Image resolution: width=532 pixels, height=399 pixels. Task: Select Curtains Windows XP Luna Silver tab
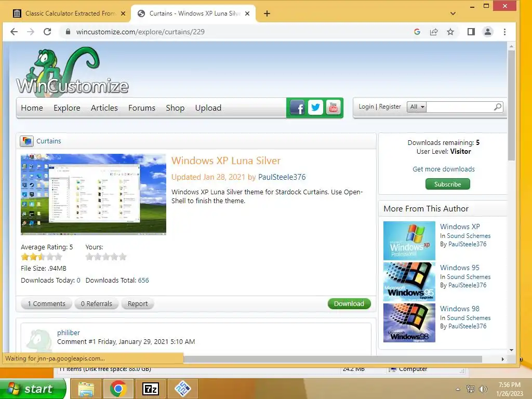pyautogui.click(x=193, y=14)
